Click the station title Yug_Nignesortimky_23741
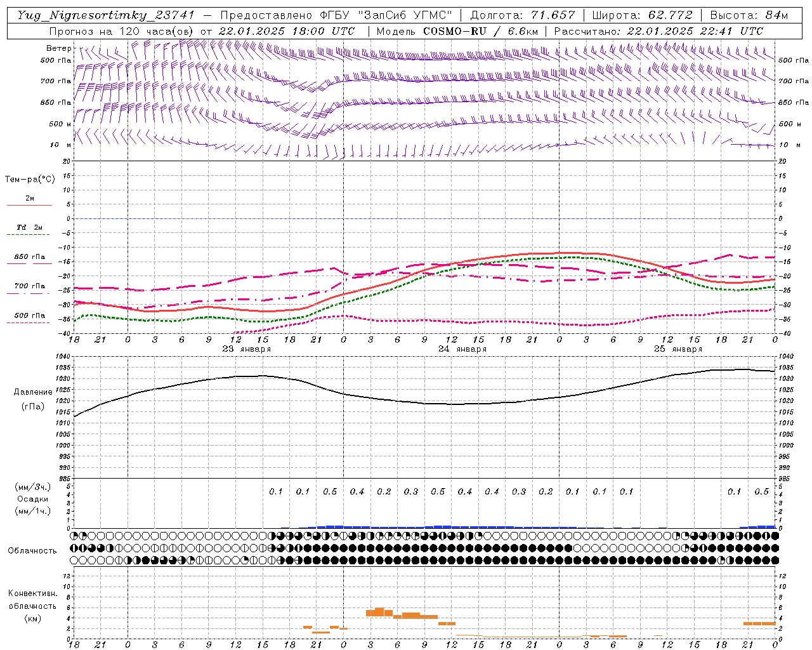 tap(106, 15)
